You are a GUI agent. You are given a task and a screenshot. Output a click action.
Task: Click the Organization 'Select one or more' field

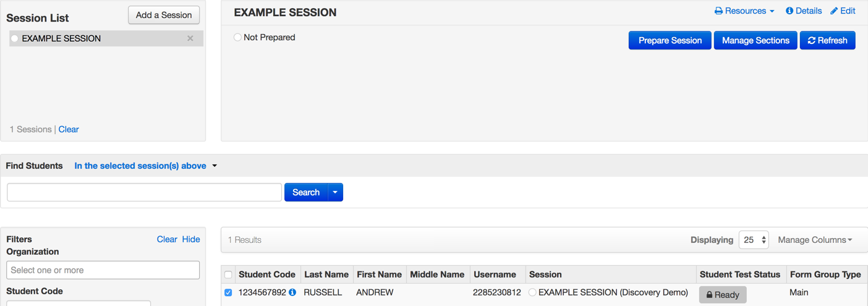pyautogui.click(x=103, y=270)
